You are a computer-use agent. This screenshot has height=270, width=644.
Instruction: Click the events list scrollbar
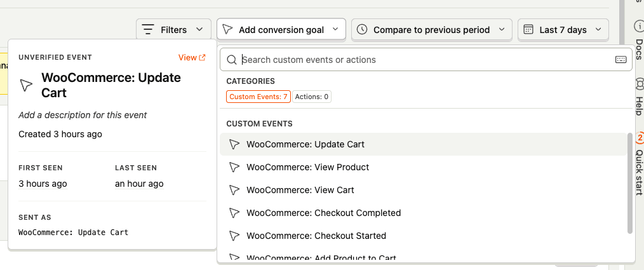point(630,184)
